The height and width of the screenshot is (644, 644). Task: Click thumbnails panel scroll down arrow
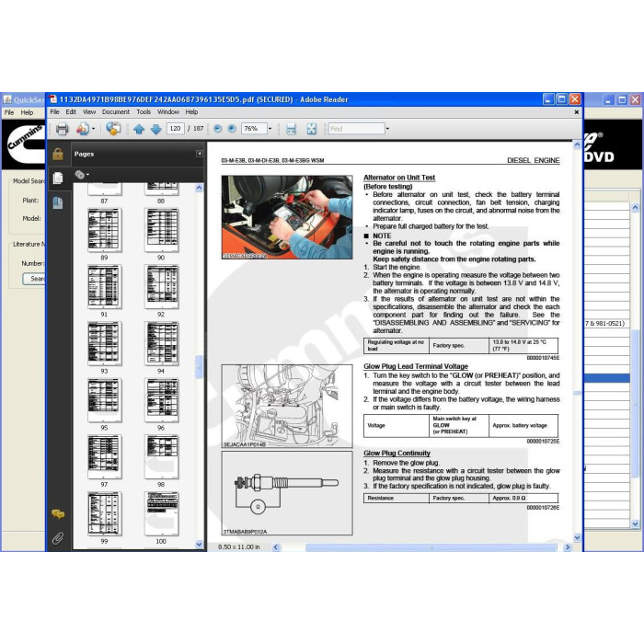pos(200,545)
